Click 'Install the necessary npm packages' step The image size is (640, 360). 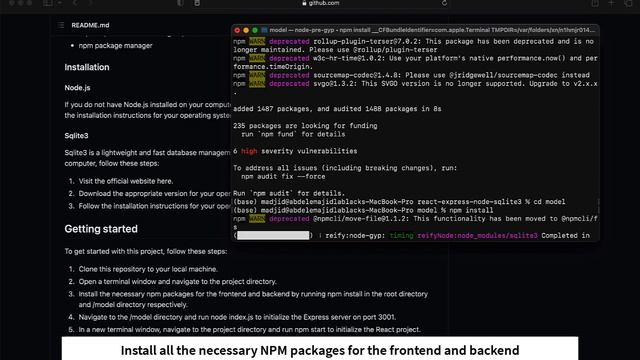[253, 299]
